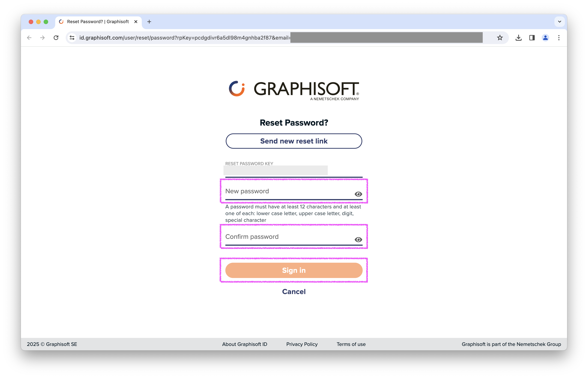Open the Chrome three-dot menu
This screenshot has height=378, width=588.
point(559,38)
